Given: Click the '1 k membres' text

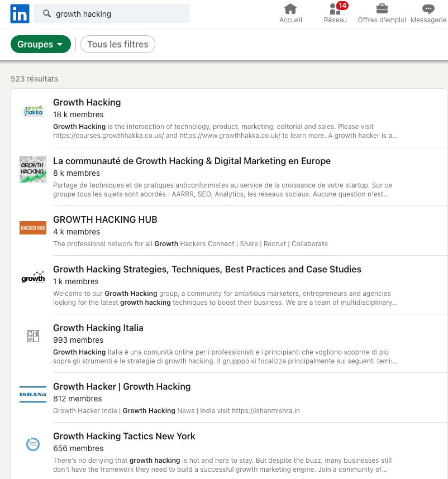Looking at the screenshot, I should click(x=76, y=281).
